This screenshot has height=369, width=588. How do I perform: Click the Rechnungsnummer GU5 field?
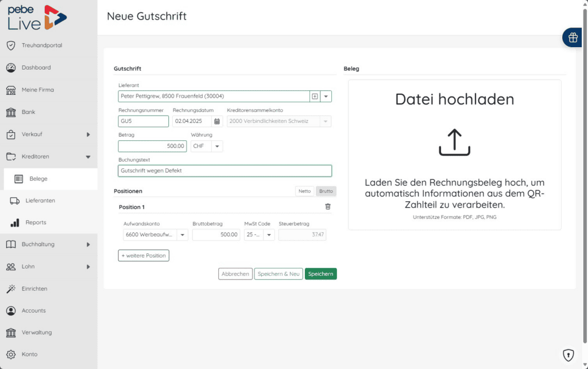coord(143,121)
